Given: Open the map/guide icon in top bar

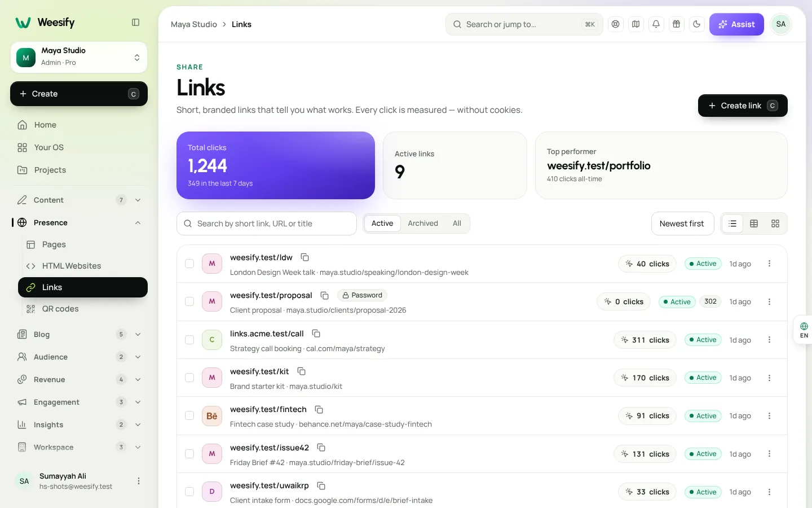Looking at the screenshot, I should [636, 24].
